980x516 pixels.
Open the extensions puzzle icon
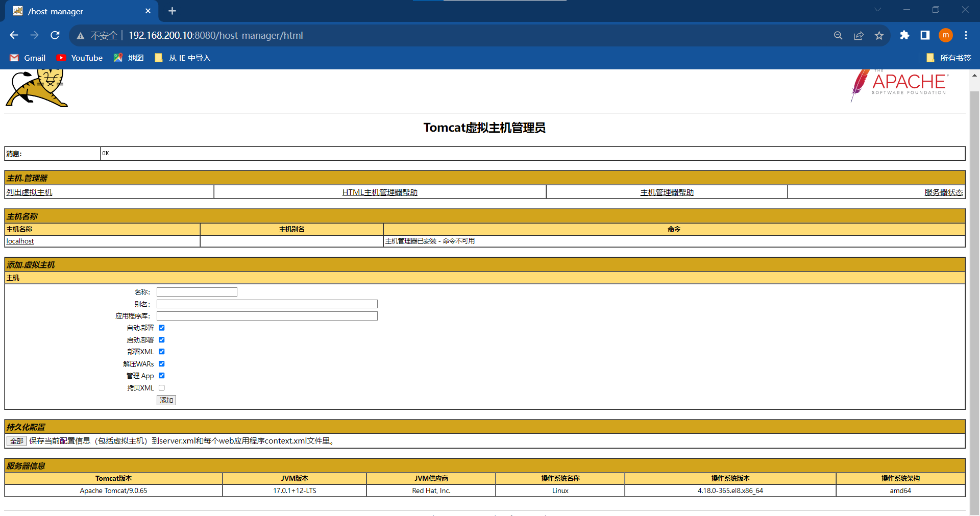tap(904, 35)
